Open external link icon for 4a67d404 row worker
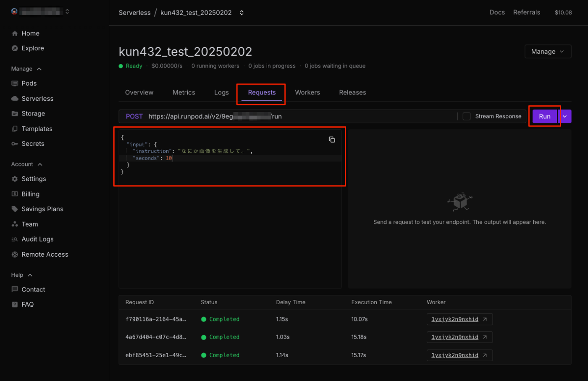This screenshot has height=381, width=588. [x=485, y=337]
